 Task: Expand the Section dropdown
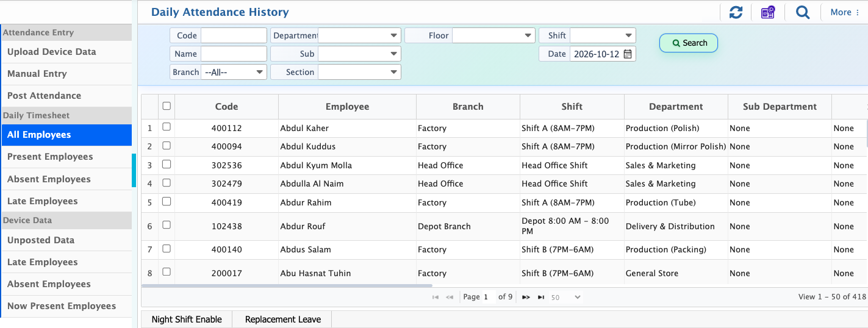[x=359, y=72]
